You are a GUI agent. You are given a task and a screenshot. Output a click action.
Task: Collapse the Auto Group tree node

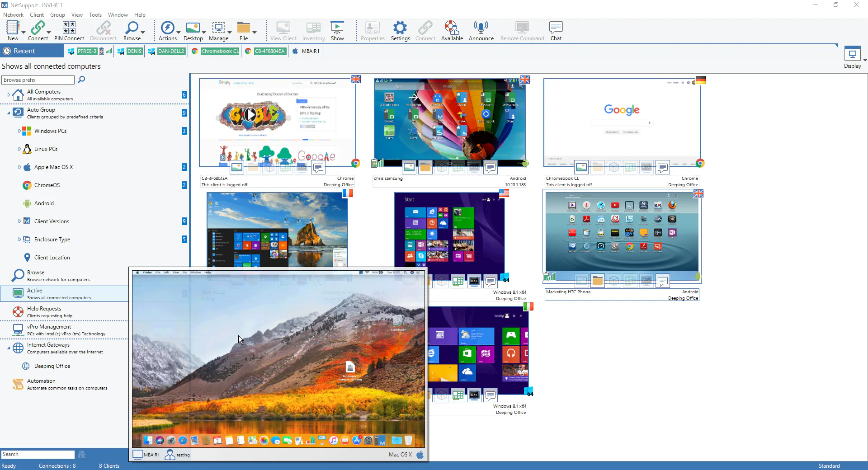pyautogui.click(x=9, y=113)
